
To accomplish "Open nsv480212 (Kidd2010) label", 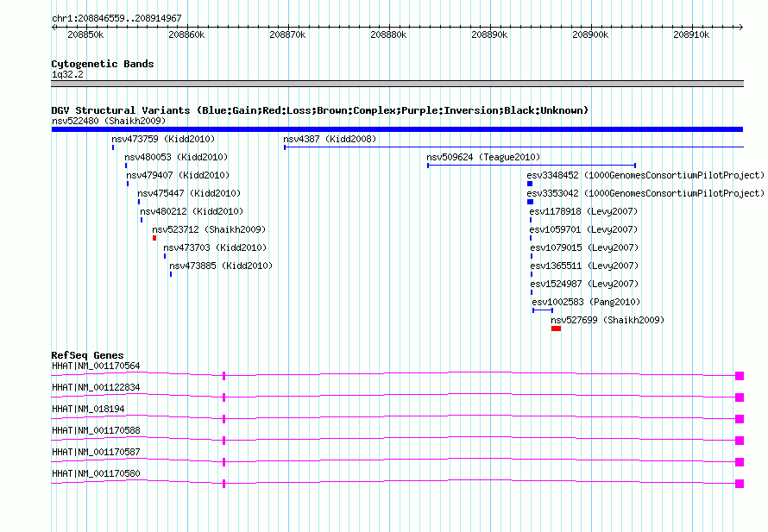I will [192, 211].
